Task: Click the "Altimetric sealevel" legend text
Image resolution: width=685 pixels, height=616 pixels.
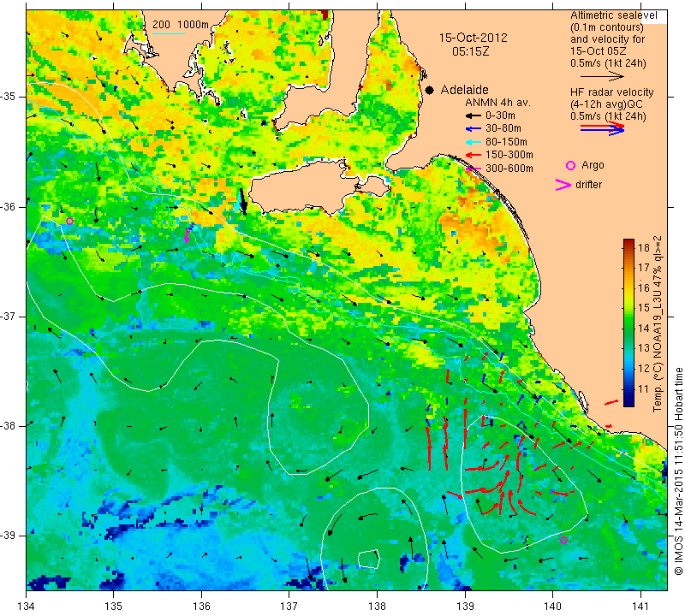Action: click(613, 15)
